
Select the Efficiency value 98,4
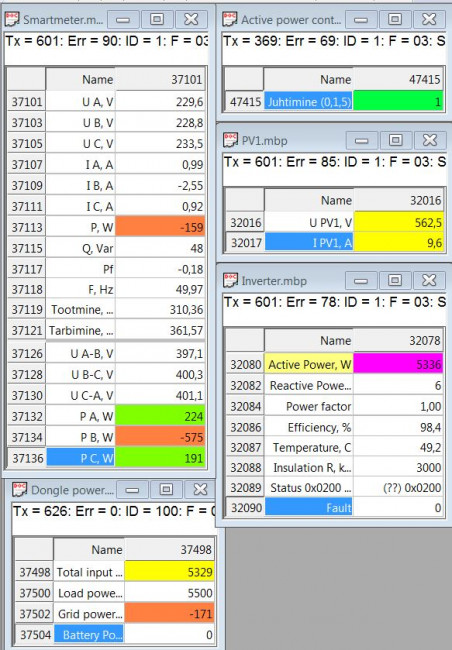pyautogui.click(x=398, y=427)
